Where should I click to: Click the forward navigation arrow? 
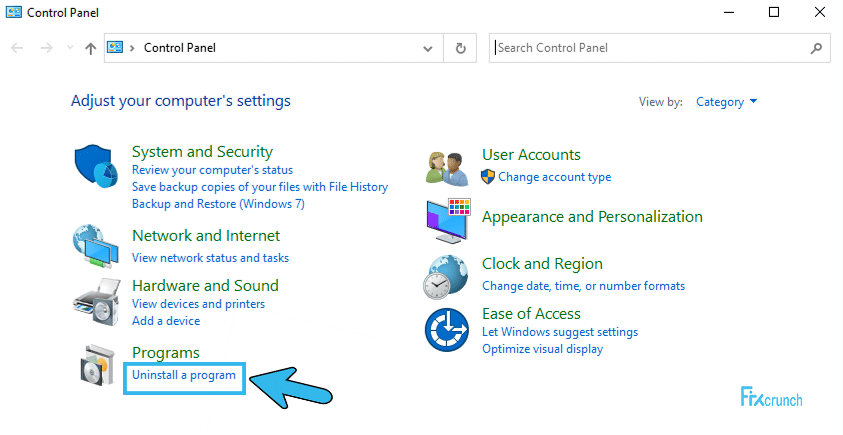(47, 48)
